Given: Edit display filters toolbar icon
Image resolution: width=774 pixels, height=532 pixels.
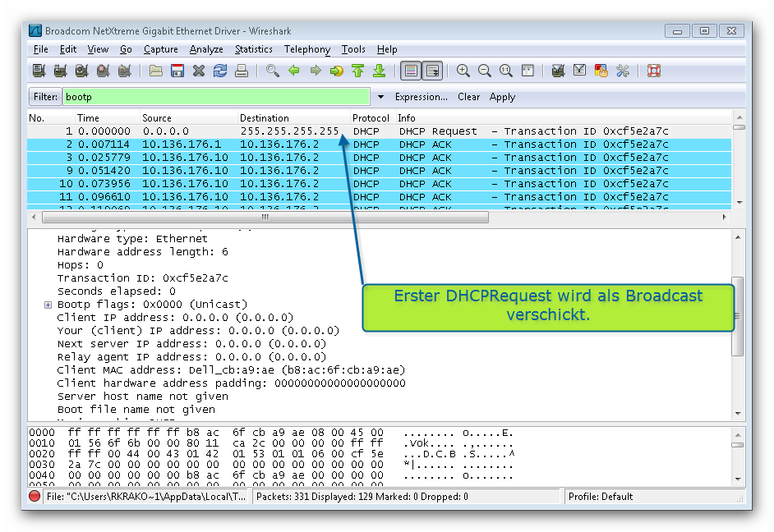Looking at the screenshot, I should [579, 71].
